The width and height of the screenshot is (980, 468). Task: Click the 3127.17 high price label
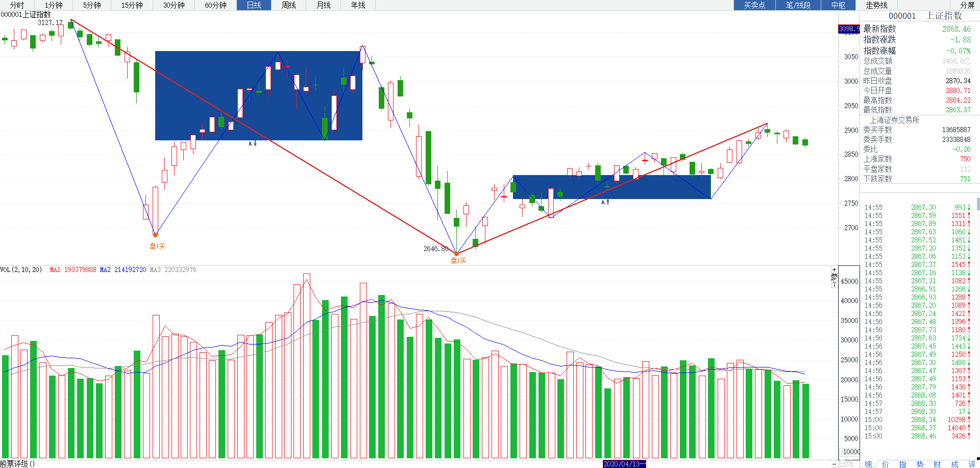pos(50,22)
